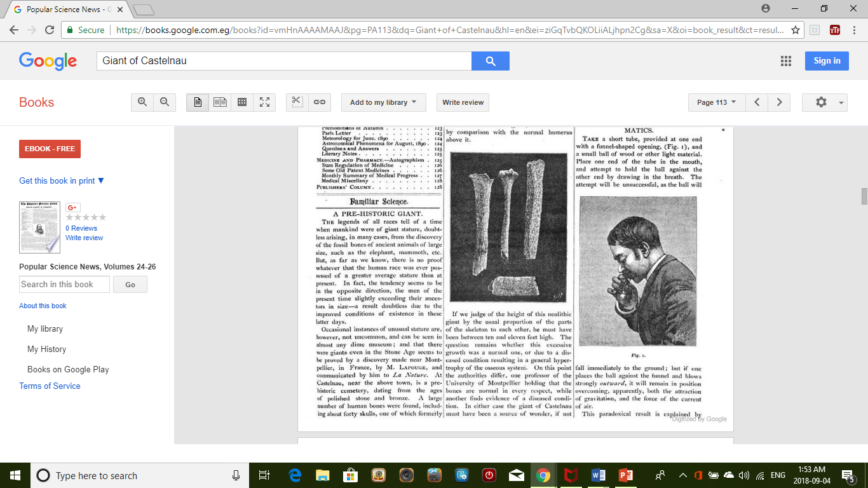This screenshot has width=868, height=488.
Task: Open Word from the Windows taskbar
Action: click(x=598, y=475)
